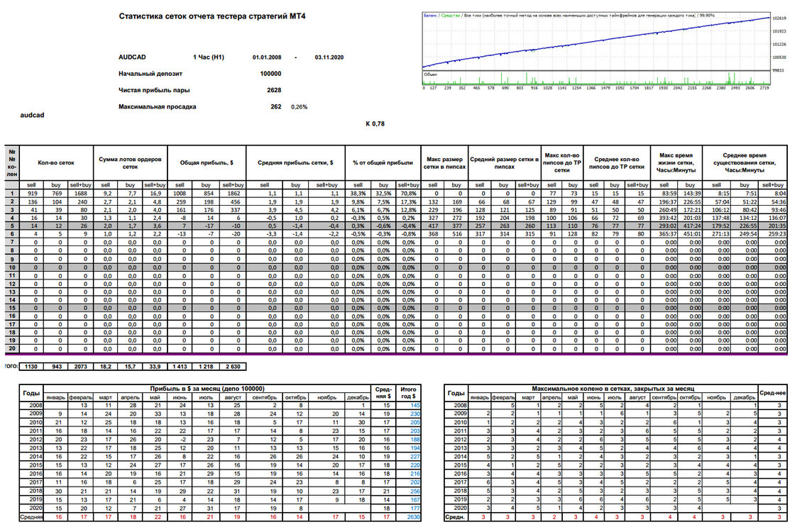Select the uppercase 'AUDCAD' symbol label
Screen dimensions: 802x532
(x=132, y=57)
